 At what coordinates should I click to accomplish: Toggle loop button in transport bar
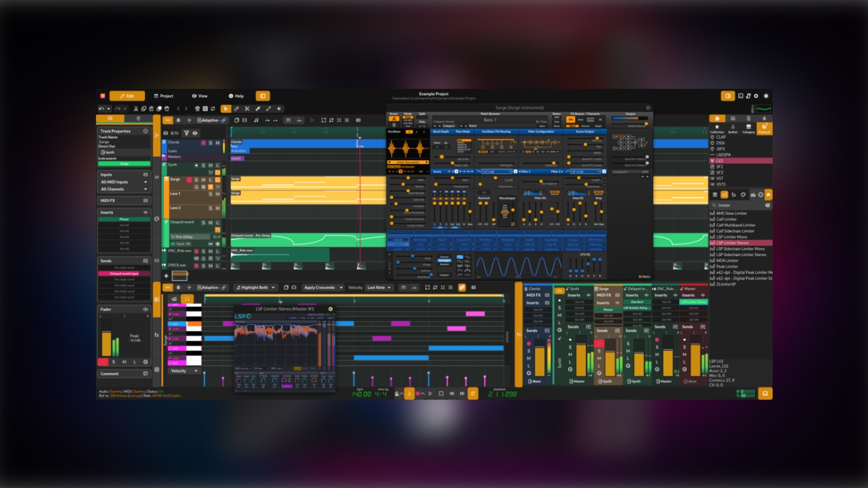[x=473, y=393]
